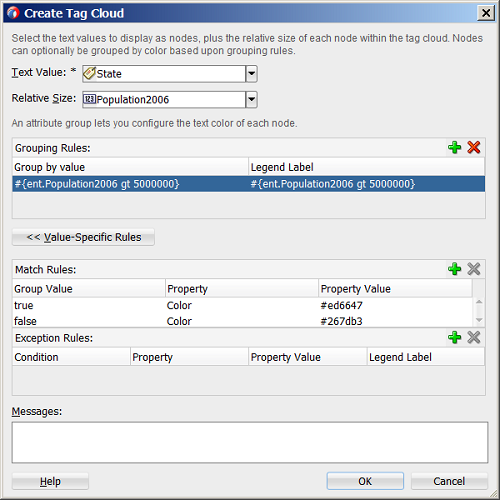Viewport: 500px width, 500px height.
Task: Add a new exception rule
Action: (x=454, y=337)
